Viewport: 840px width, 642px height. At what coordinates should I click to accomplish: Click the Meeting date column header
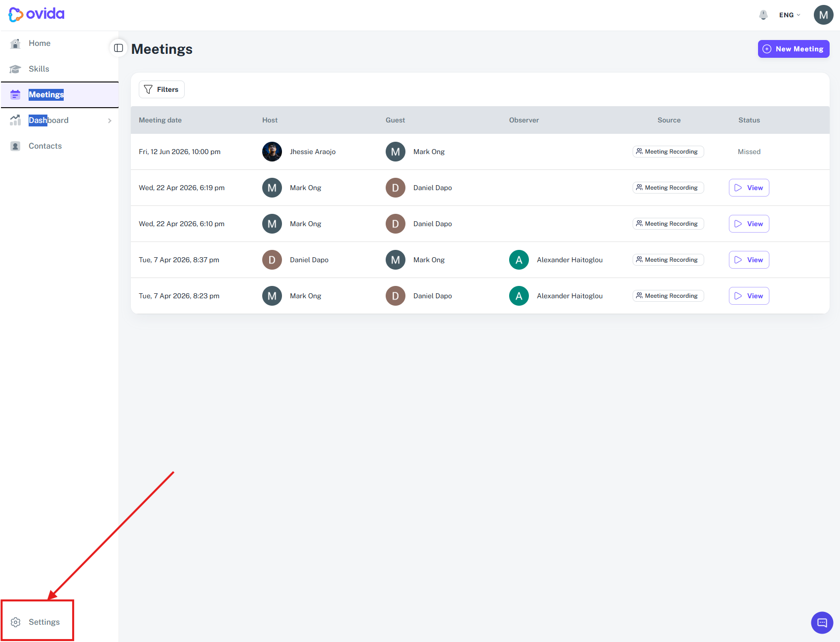point(160,120)
